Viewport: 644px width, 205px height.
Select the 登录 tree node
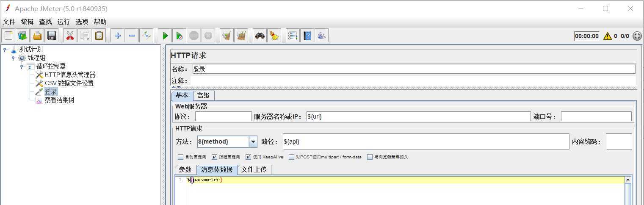pyautogui.click(x=51, y=91)
